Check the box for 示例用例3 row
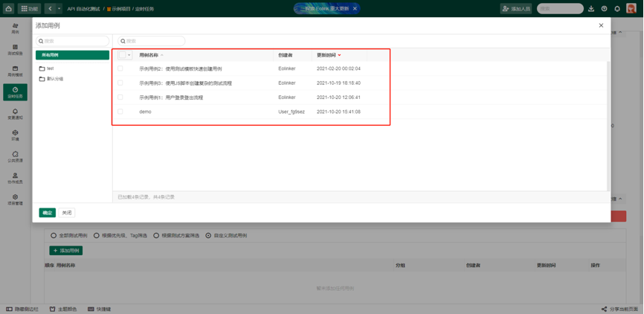 [120, 83]
